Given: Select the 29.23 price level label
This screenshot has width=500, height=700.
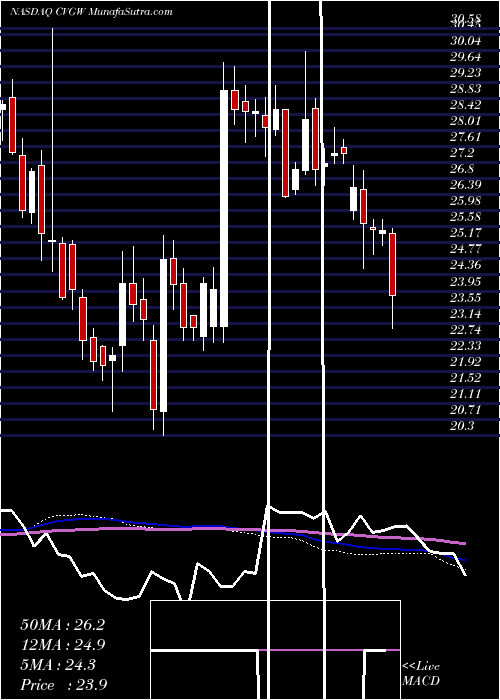Looking at the screenshot, I should tap(466, 73).
